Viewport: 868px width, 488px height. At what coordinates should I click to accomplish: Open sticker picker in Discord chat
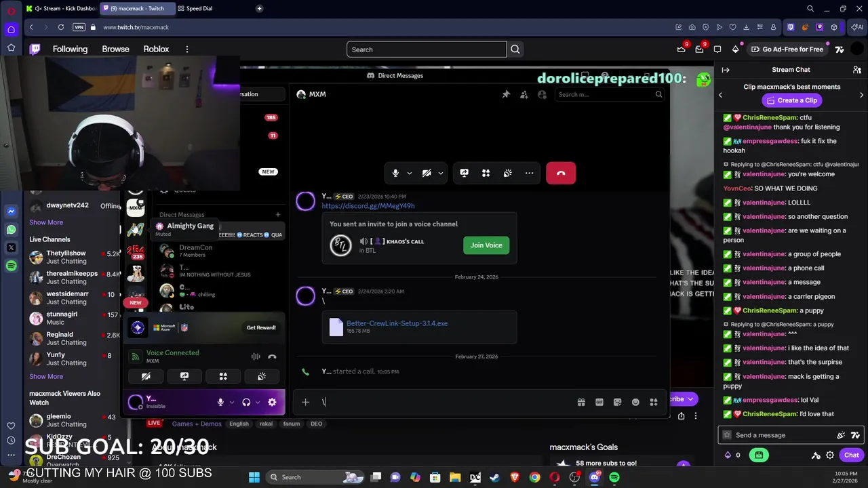pos(617,402)
